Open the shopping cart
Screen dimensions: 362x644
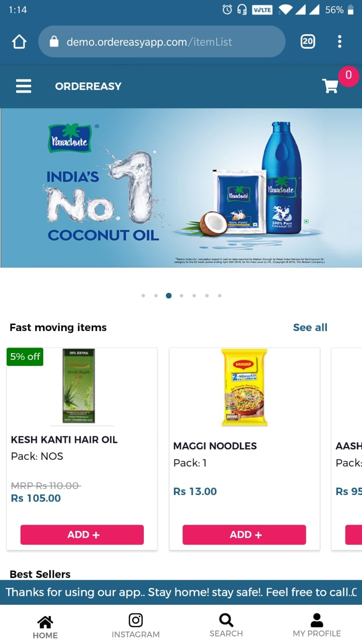pyautogui.click(x=330, y=86)
